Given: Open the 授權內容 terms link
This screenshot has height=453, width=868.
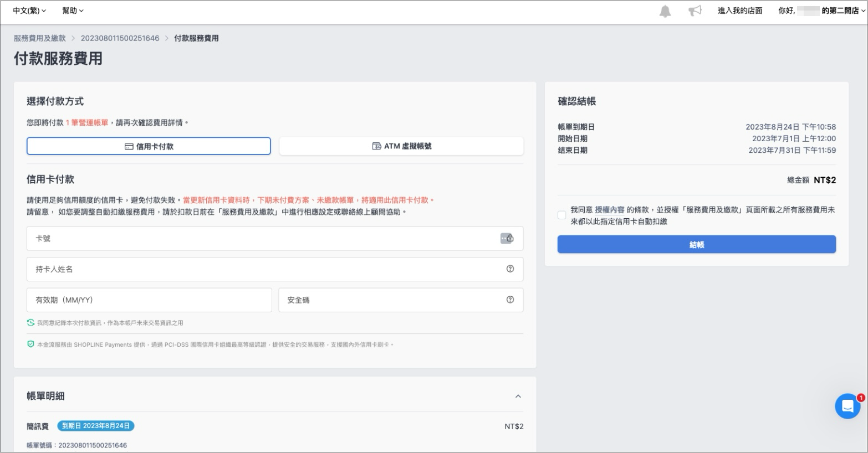Looking at the screenshot, I should coord(610,210).
